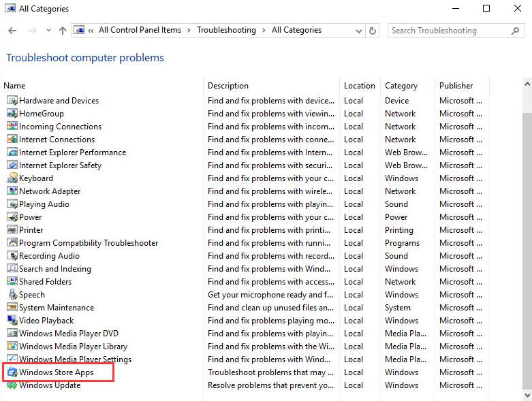This screenshot has width=532, height=401.
Task: Expand the address bar history dropdown
Action: [358, 31]
